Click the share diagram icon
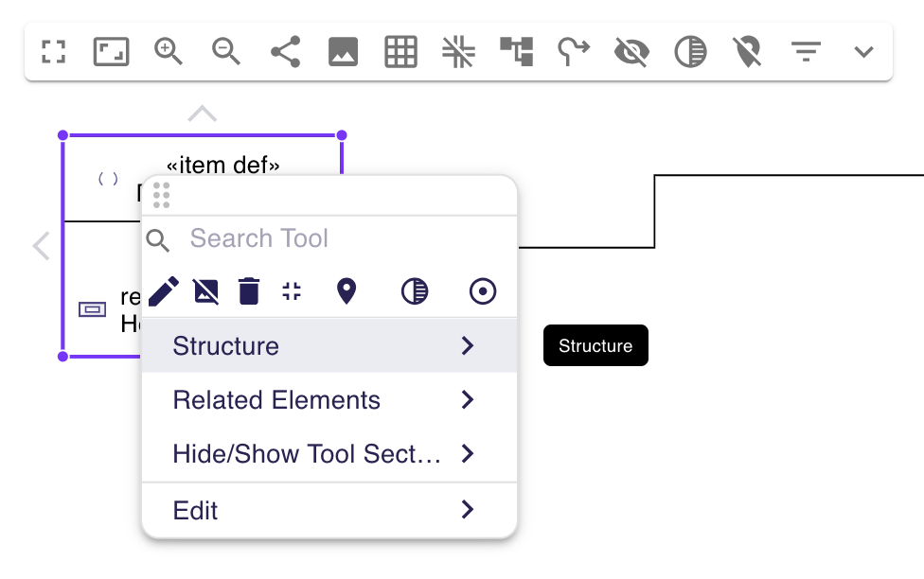 (285, 52)
